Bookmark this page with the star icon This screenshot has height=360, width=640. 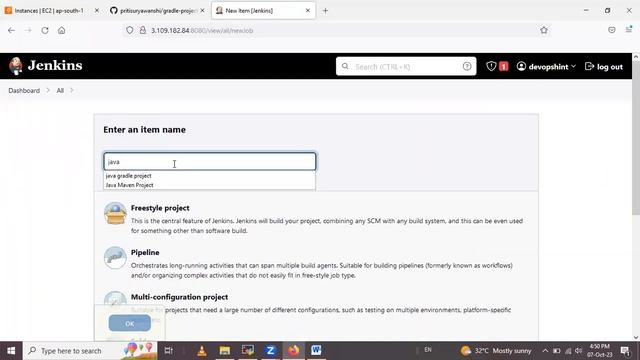(x=544, y=31)
